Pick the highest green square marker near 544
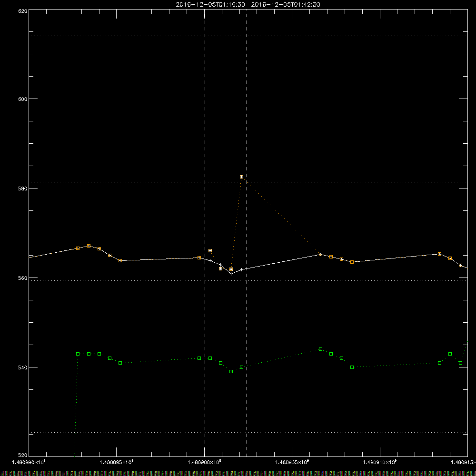This screenshot has width=476, height=476. click(320, 349)
